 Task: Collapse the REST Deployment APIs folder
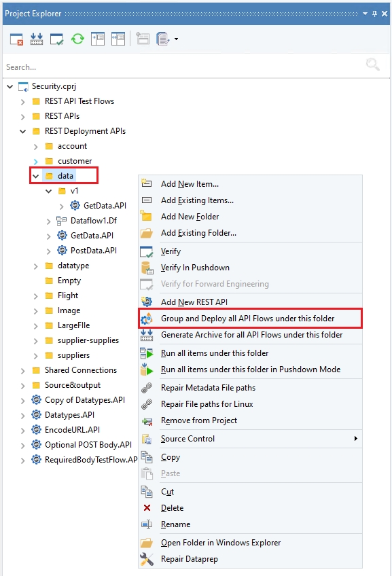tap(23, 131)
